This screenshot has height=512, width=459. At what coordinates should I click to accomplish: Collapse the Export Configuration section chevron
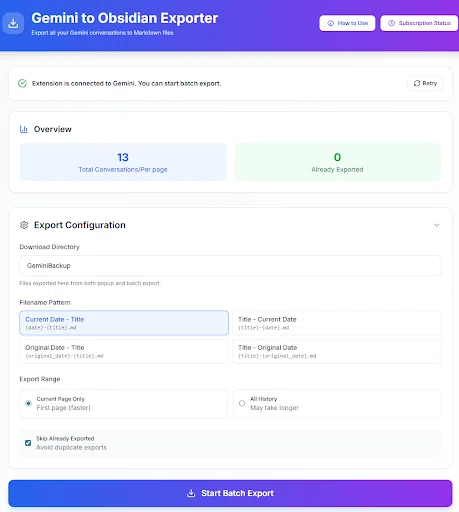(436, 225)
